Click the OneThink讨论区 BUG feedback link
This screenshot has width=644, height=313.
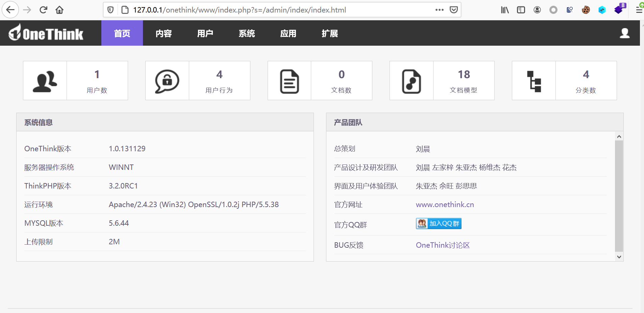click(x=443, y=245)
